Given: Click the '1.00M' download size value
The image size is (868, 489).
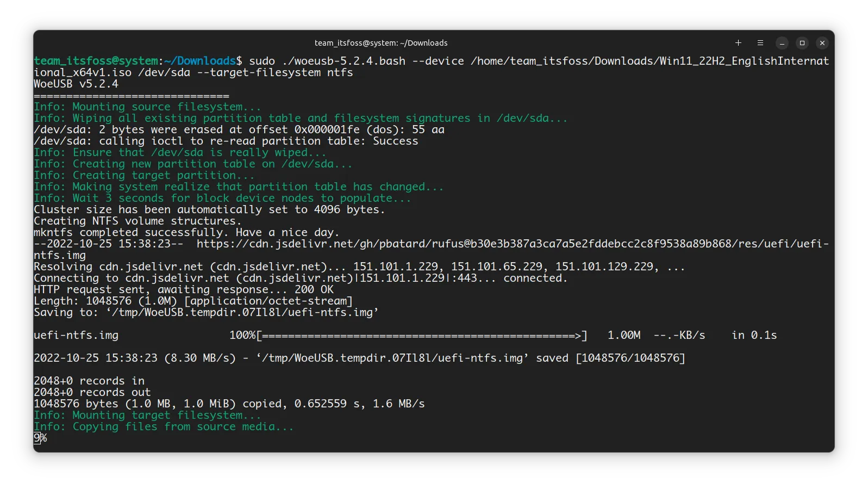Looking at the screenshot, I should tap(624, 336).
